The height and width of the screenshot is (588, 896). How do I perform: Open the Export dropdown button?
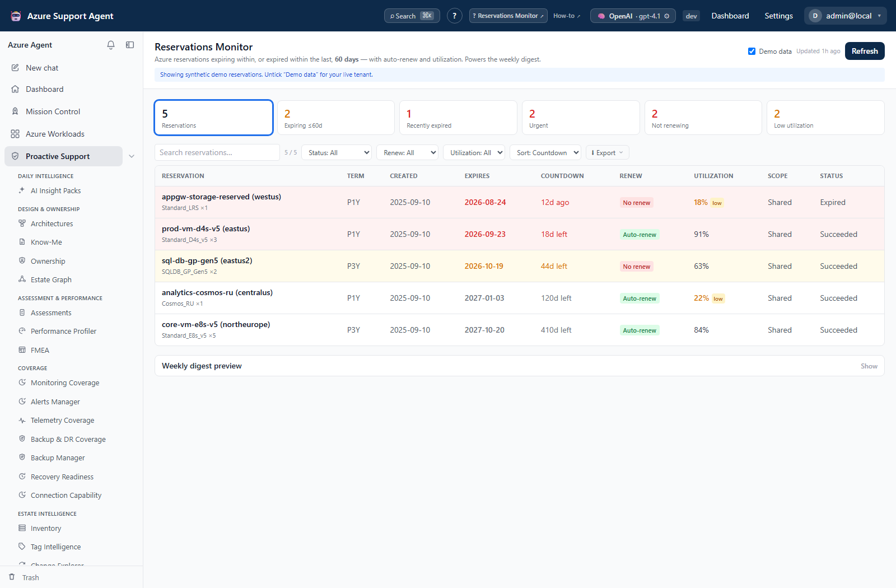click(608, 152)
